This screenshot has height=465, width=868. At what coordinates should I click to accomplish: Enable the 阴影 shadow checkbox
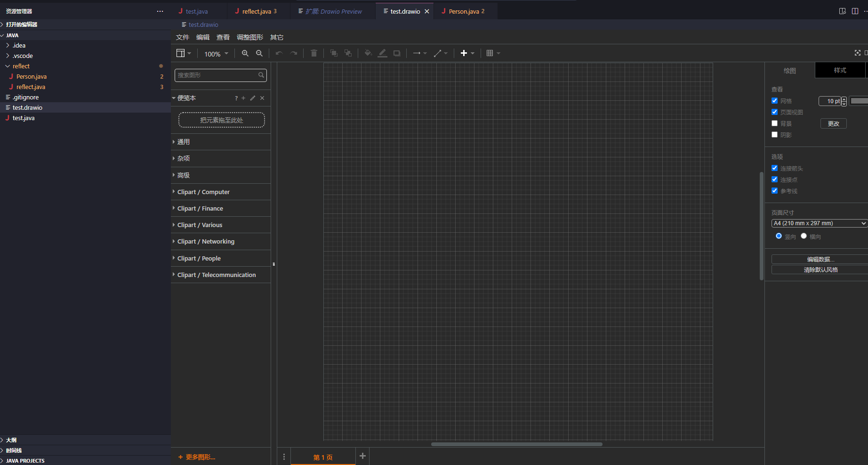(774, 135)
